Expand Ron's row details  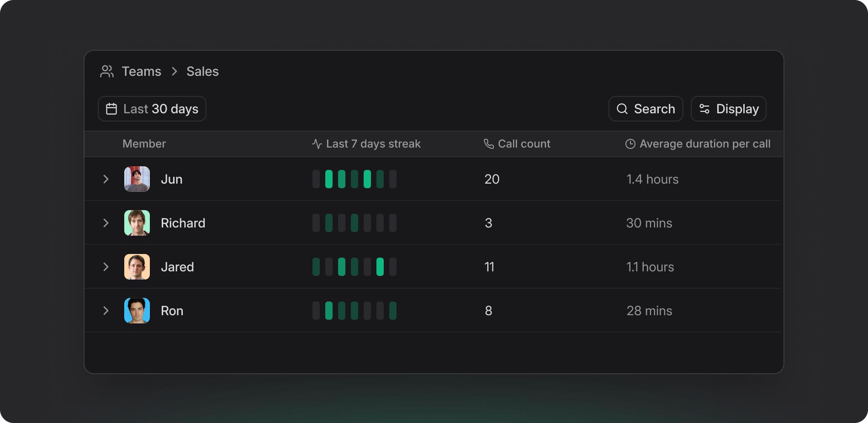(x=106, y=311)
